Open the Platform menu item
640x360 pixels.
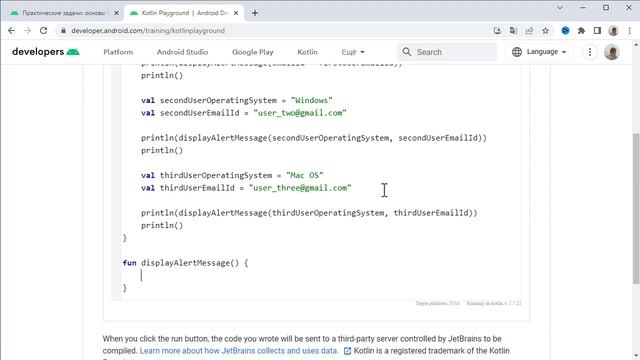[118, 52]
